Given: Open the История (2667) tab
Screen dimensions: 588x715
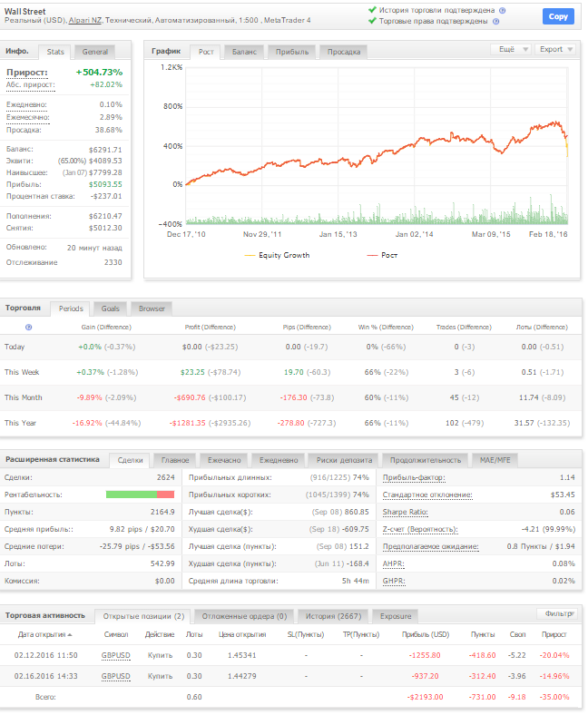Looking at the screenshot, I should 333,616.
